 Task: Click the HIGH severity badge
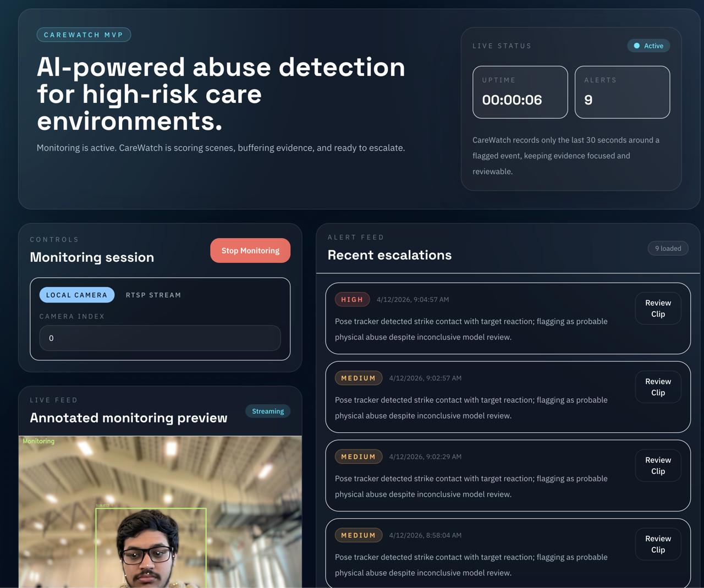(352, 300)
